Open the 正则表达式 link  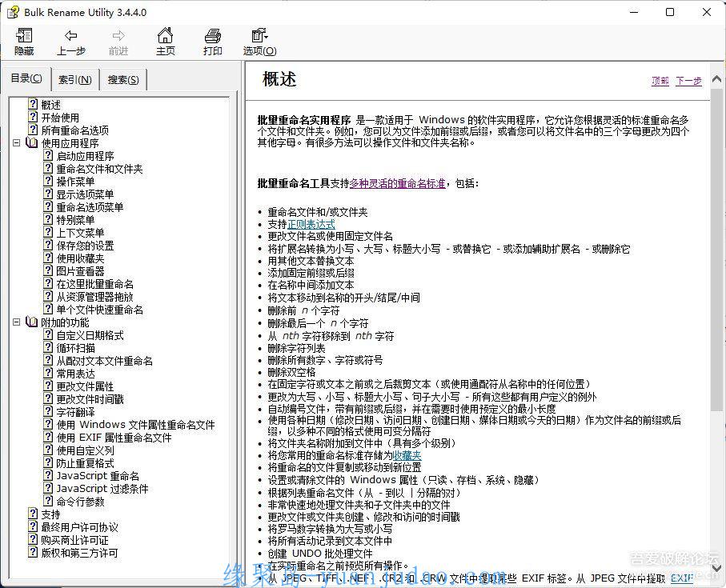point(311,224)
